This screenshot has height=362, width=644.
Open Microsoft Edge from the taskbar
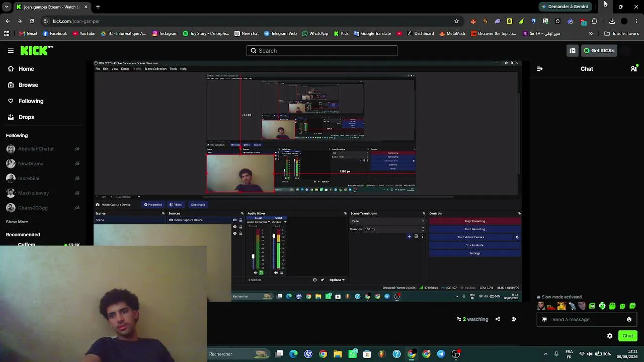click(x=293, y=354)
